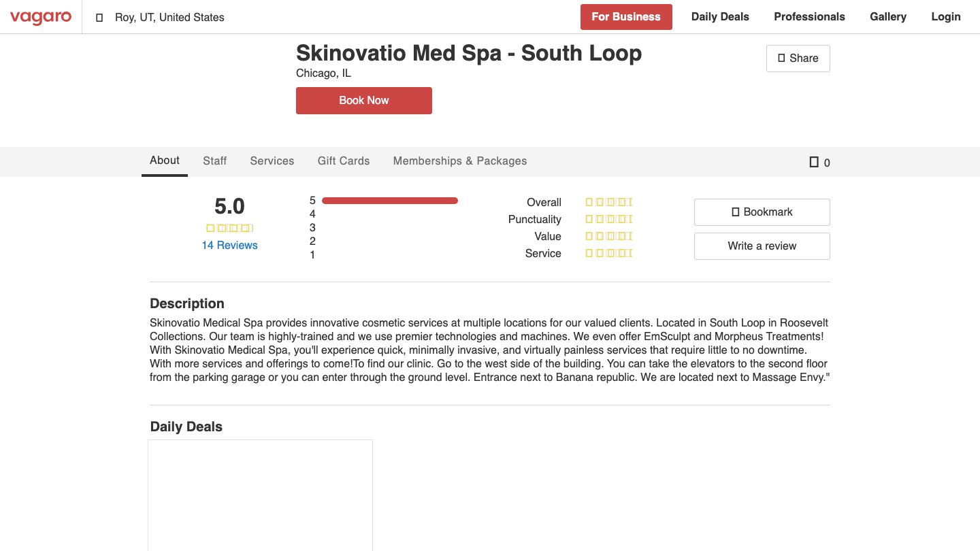Viewport: 980px width, 551px height.
Task: Click the Service row star rating
Action: coord(608,253)
